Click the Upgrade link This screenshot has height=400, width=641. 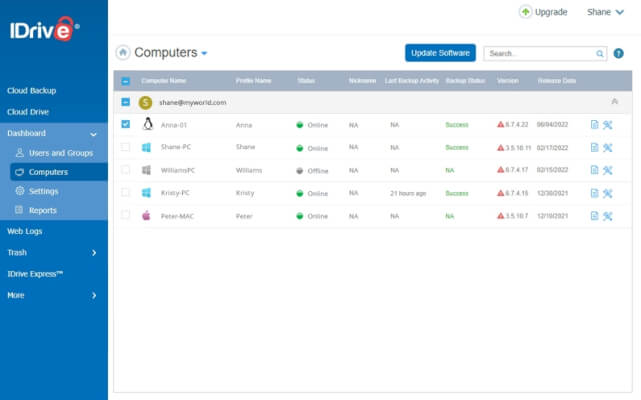point(551,12)
